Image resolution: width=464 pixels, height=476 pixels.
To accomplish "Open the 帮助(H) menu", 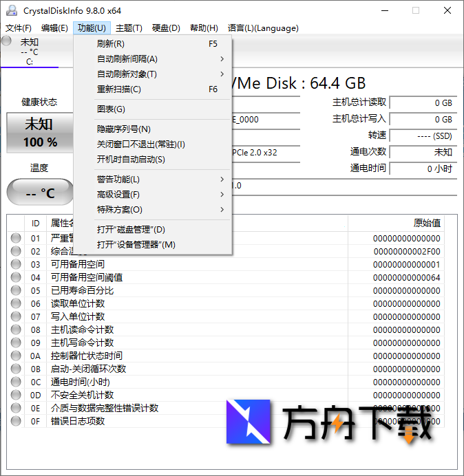I will point(204,28).
